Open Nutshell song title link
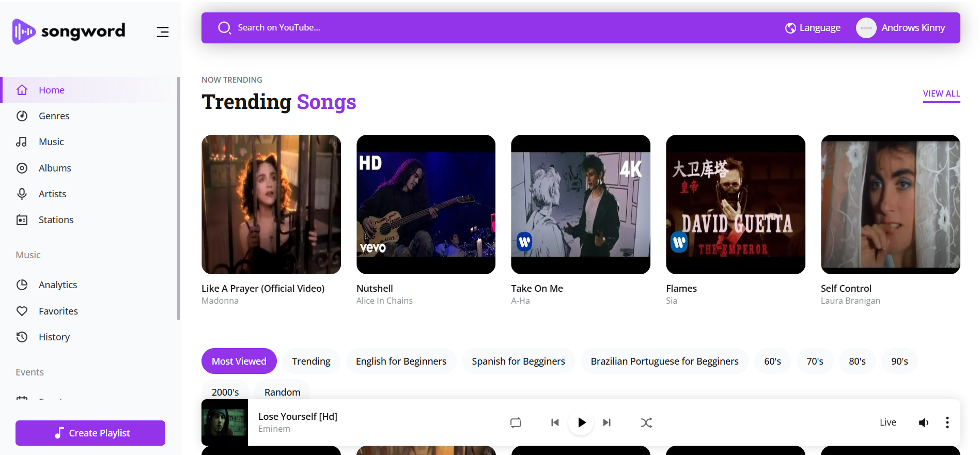The image size is (980, 455). pos(375,288)
